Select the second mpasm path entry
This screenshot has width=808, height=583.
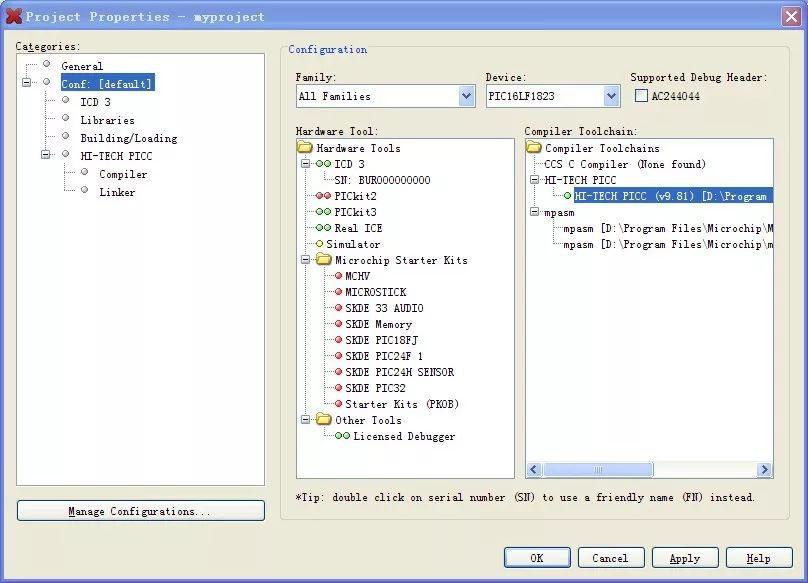click(668, 244)
